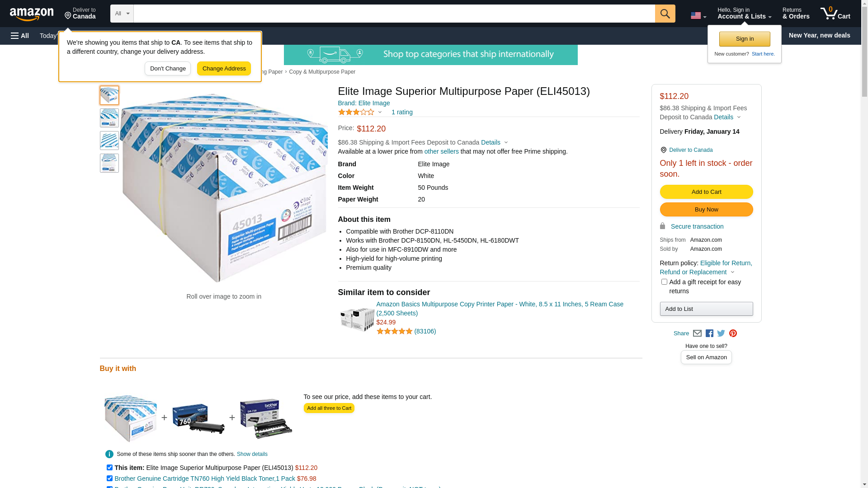868x488 pixels.
Task: Uncheck the This item Elite Image checkbox
Action: click(x=109, y=468)
